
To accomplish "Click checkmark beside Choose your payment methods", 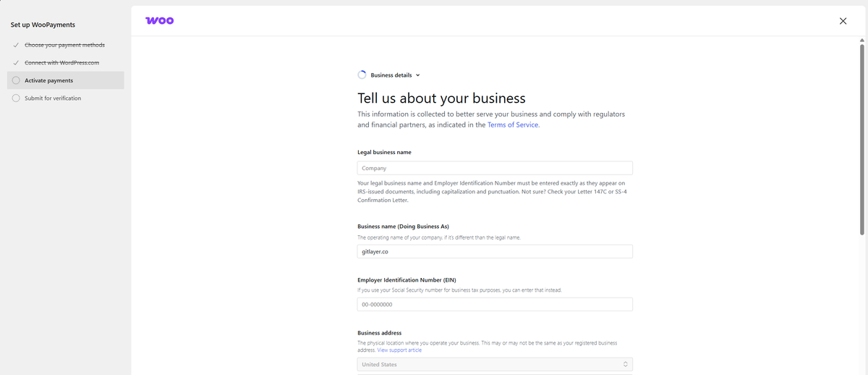I will pos(16,45).
